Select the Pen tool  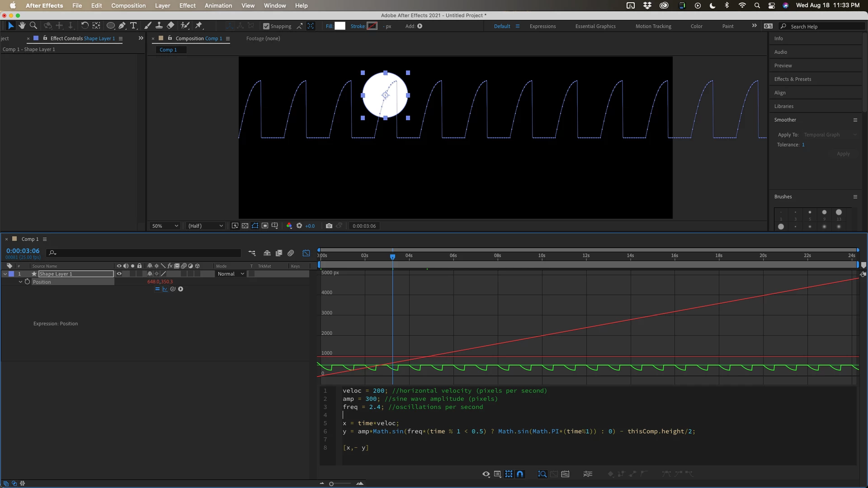click(122, 26)
